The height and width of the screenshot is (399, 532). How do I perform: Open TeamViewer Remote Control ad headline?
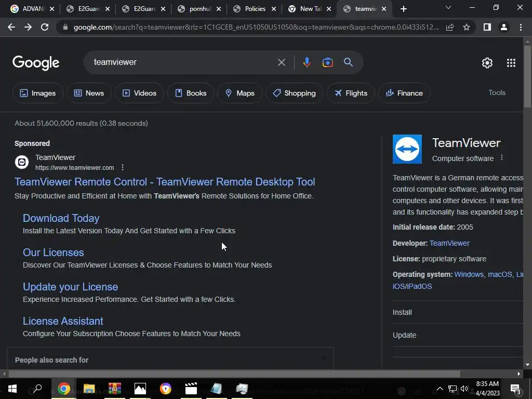(165, 182)
